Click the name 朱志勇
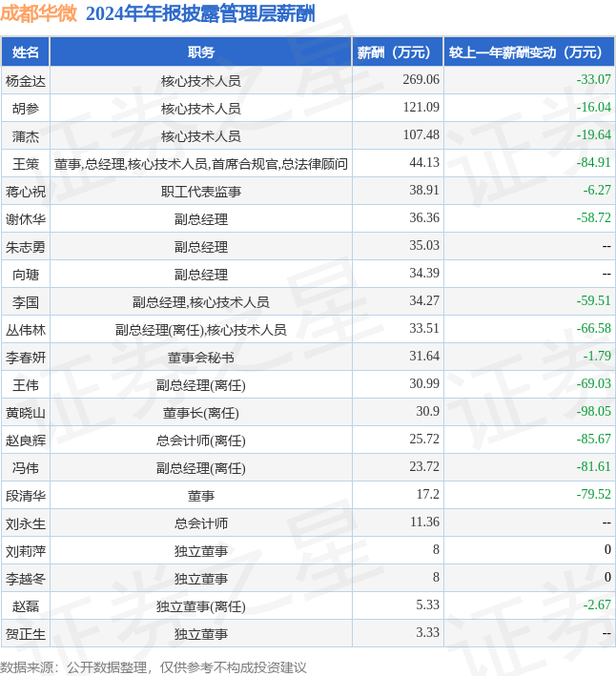Image resolution: width=616 pixels, height=676 pixels. click(x=26, y=247)
